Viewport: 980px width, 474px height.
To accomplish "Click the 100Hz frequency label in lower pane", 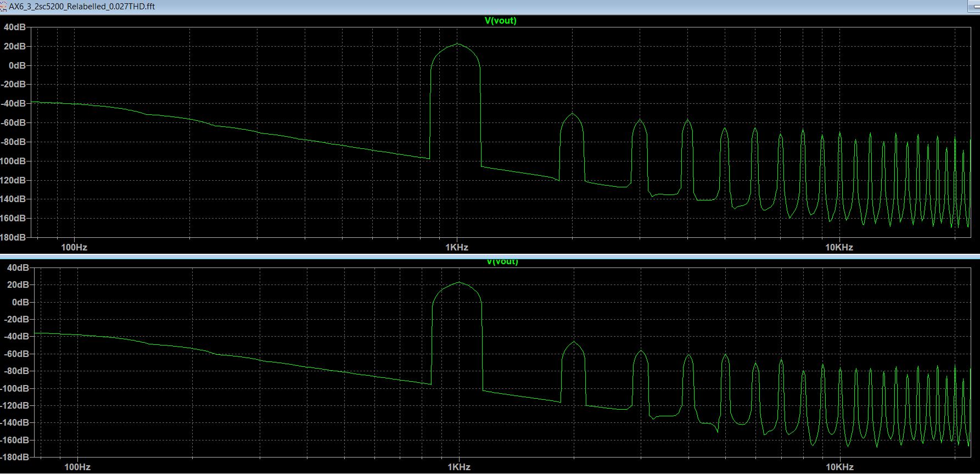I will tap(77, 467).
